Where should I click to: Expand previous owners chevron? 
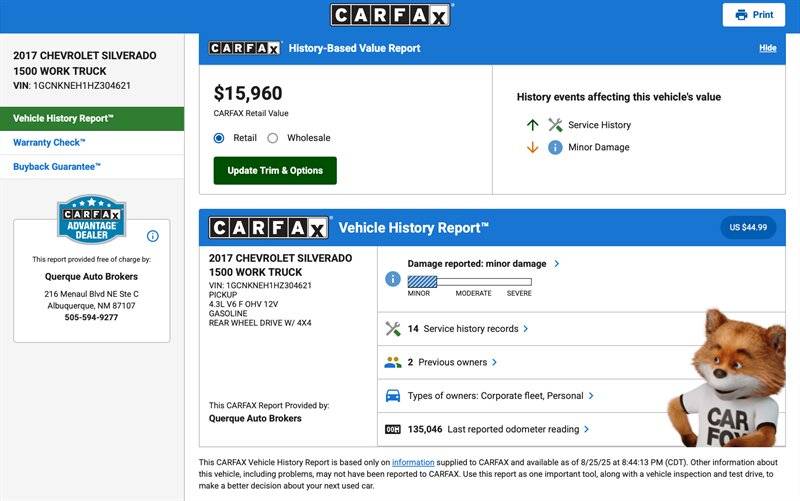[494, 362]
